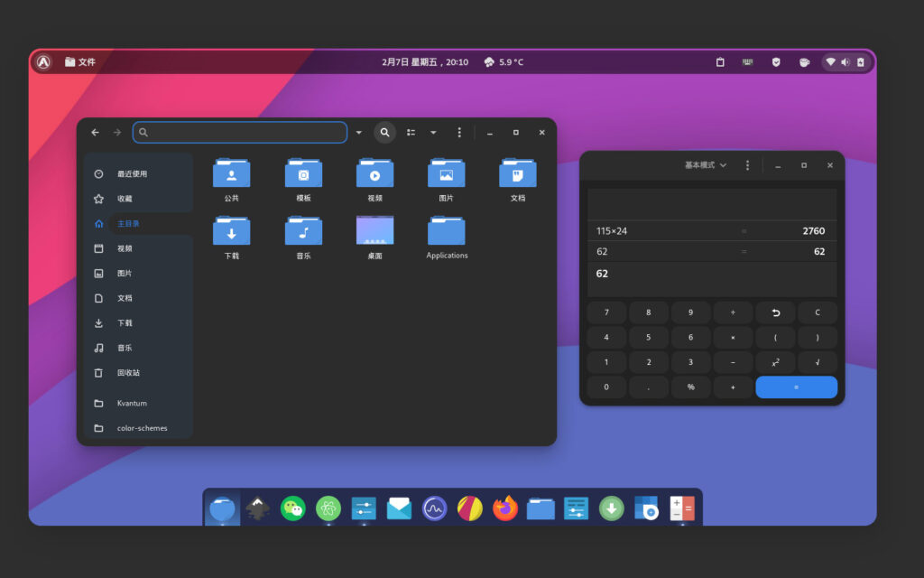Image resolution: width=924 pixels, height=578 pixels.
Task: Click the calculator decimal point key
Action: pyautogui.click(x=648, y=387)
